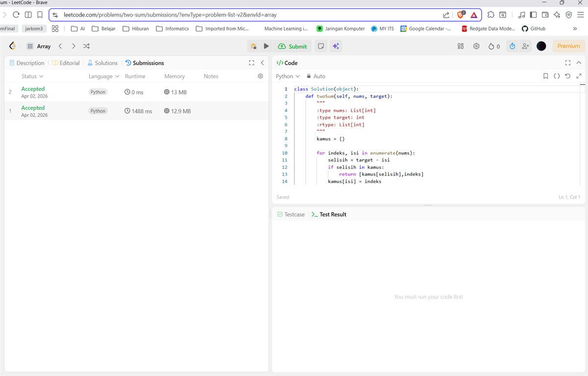The image size is (588, 376).
Task: Open the Google Calendar bookmark
Action: click(x=426, y=29)
